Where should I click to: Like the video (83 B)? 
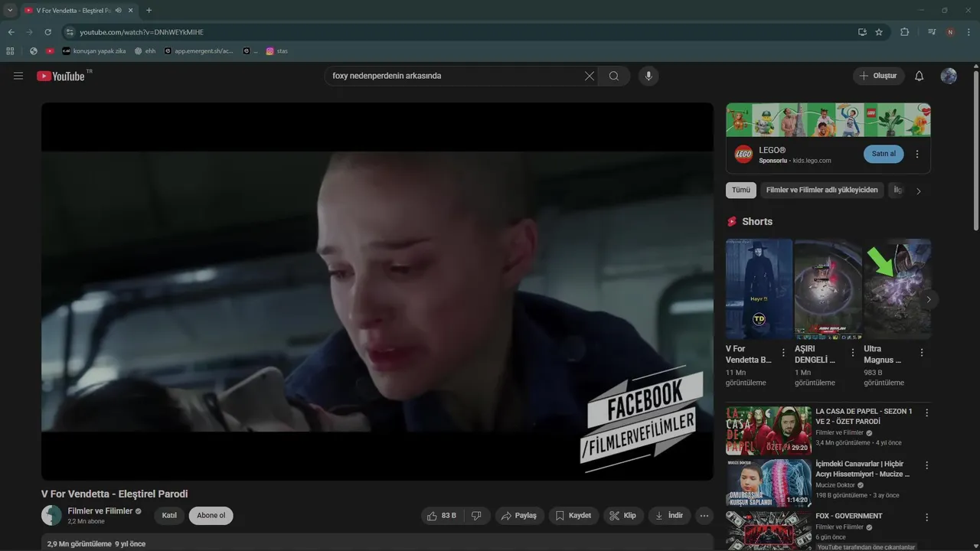(442, 516)
